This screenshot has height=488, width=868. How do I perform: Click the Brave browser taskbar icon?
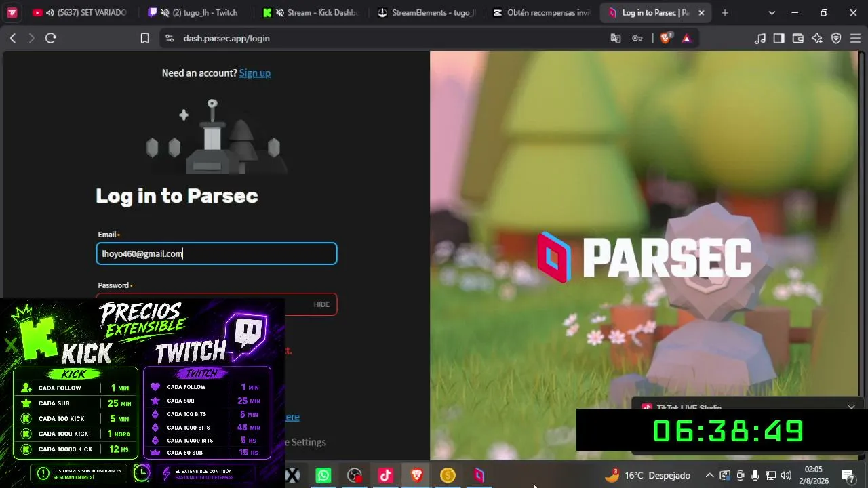coord(417,475)
